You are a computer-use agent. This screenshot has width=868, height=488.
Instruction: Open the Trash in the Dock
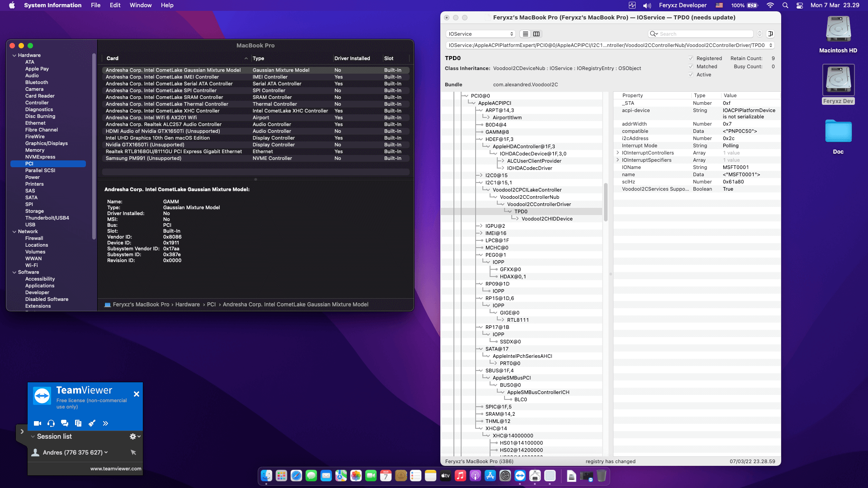coord(601,476)
